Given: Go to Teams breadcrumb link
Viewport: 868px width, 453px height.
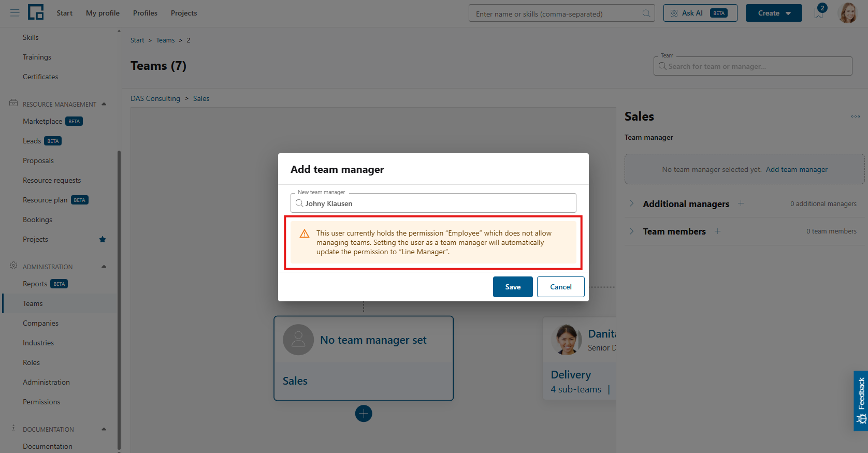Looking at the screenshot, I should click(x=166, y=40).
